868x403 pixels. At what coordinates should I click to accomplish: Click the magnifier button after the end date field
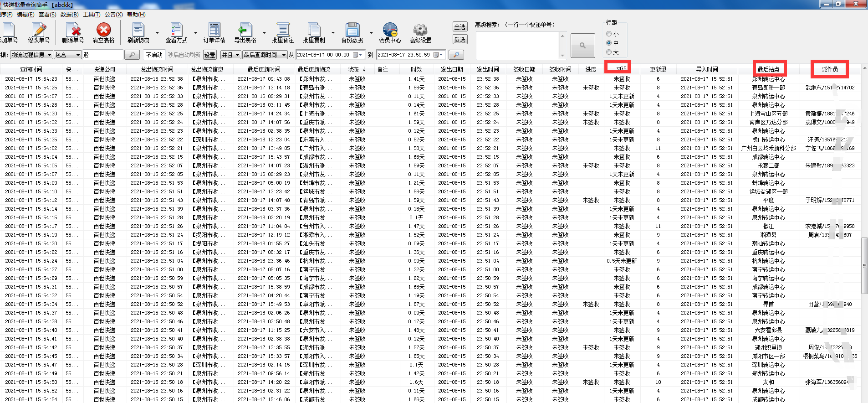(x=456, y=55)
